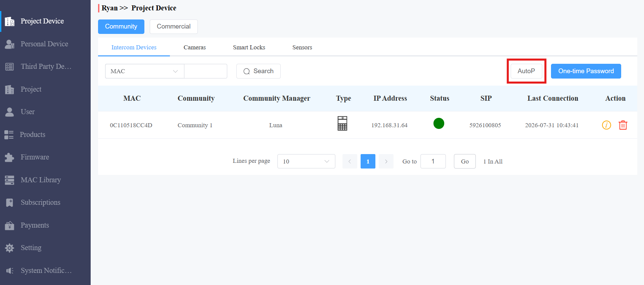This screenshot has width=644, height=285.
Task: Open Third Party Device menu label
Action: [x=46, y=66]
